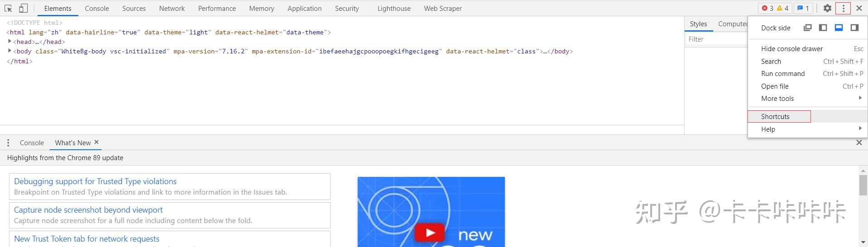868x247 pixels.
Task: Open the drawer three-dot menu icon
Action: [x=8, y=143]
